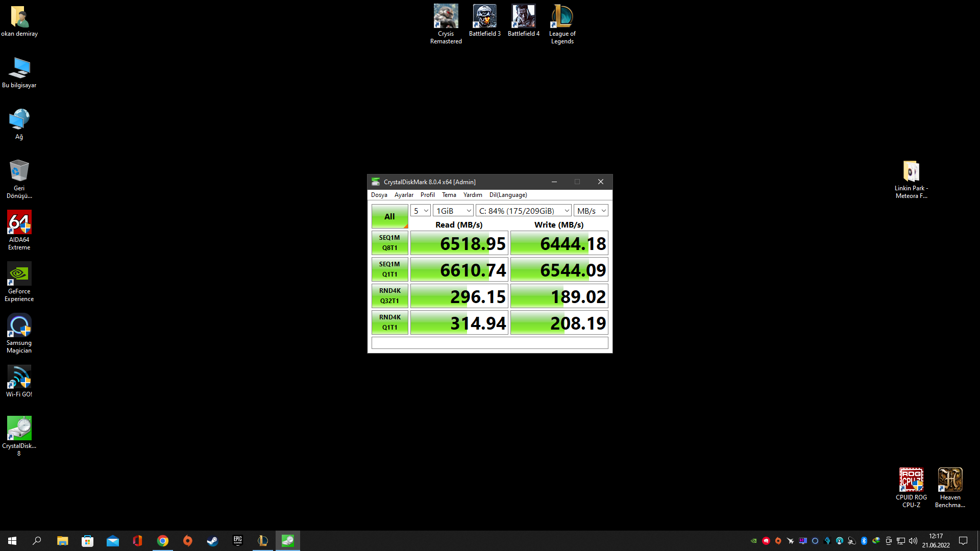980x551 pixels.
Task: Expand the MB/s unit dropdown
Action: [591, 211]
